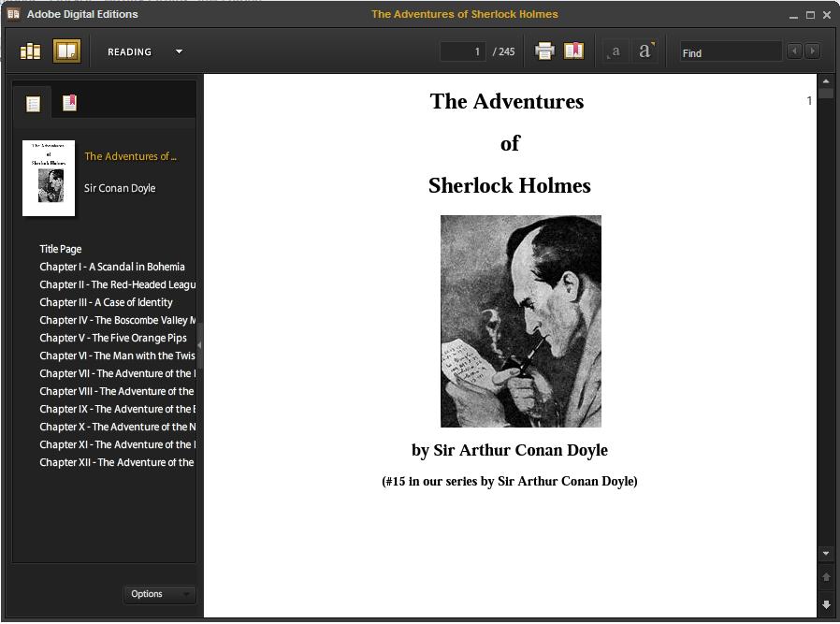
Task: Print the book with printer icon
Action: coord(544,51)
